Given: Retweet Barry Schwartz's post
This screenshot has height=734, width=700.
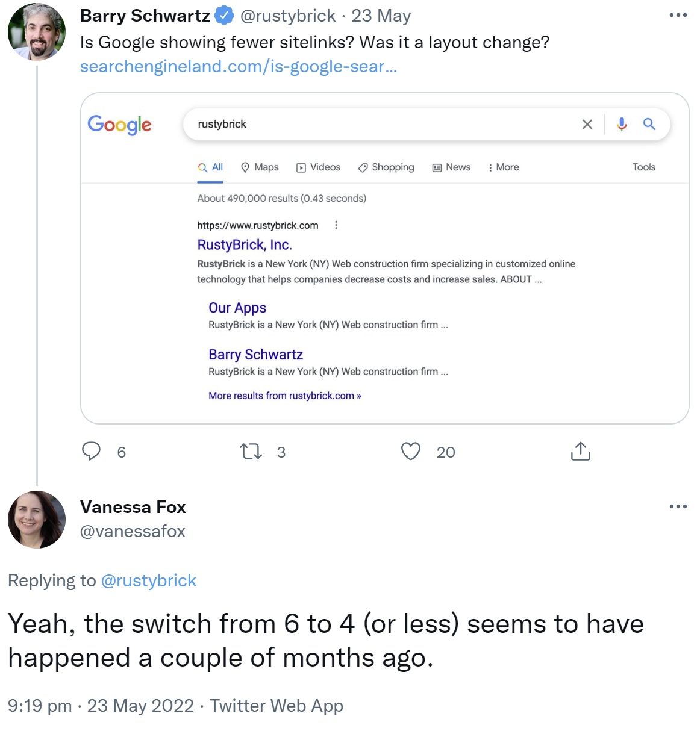Looking at the screenshot, I should [x=251, y=451].
